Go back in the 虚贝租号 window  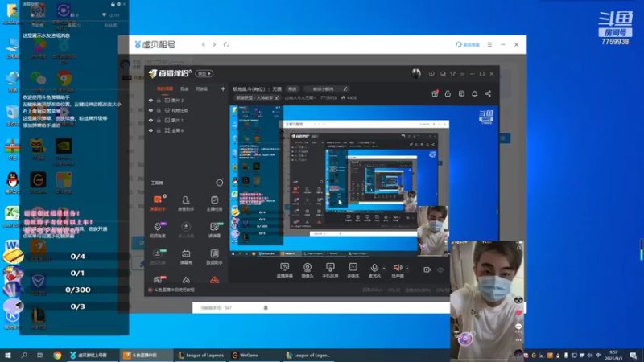[204, 44]
